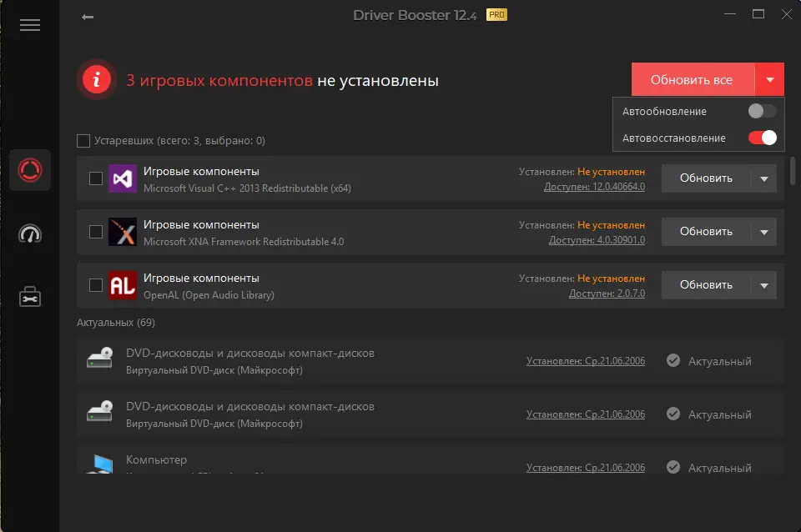Screen dimensions: 801x532
Task: Open Обновить dropdown for Visual C++ 2013
Action: coord(763,178)
